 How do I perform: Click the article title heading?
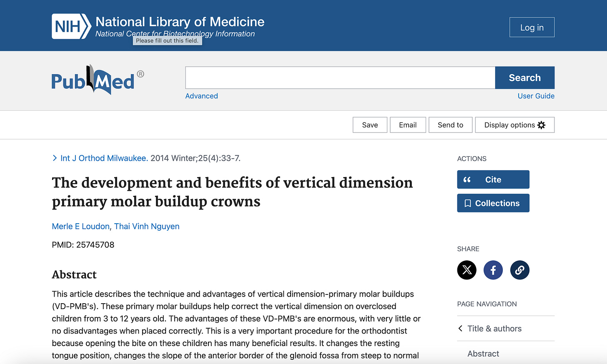[x=232, y=192]
